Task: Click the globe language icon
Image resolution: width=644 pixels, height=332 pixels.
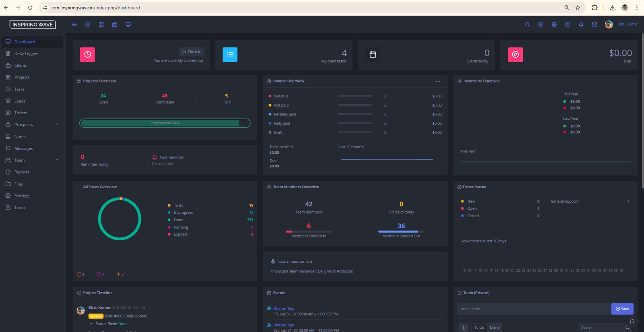Action: click(x=554, y=25)
